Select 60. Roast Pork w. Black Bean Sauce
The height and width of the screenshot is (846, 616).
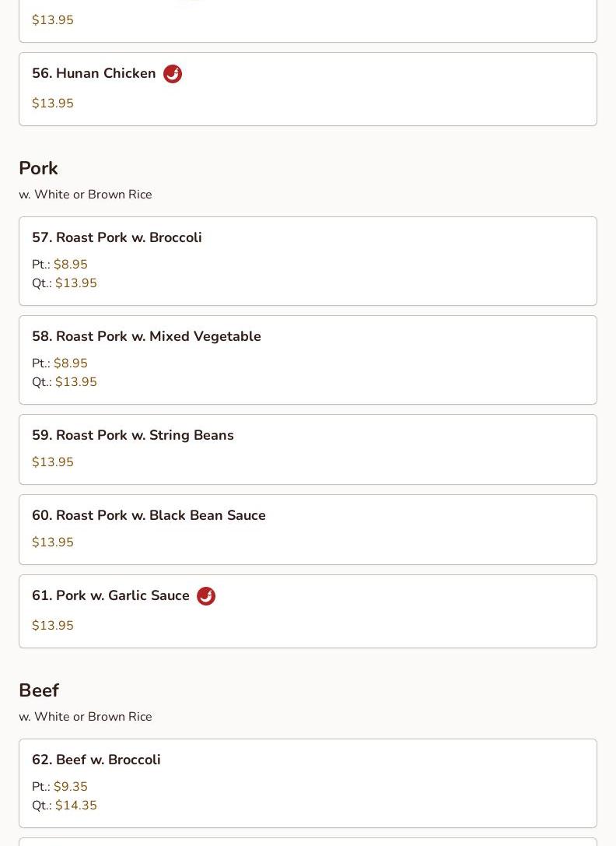click(x=308, y=530)
